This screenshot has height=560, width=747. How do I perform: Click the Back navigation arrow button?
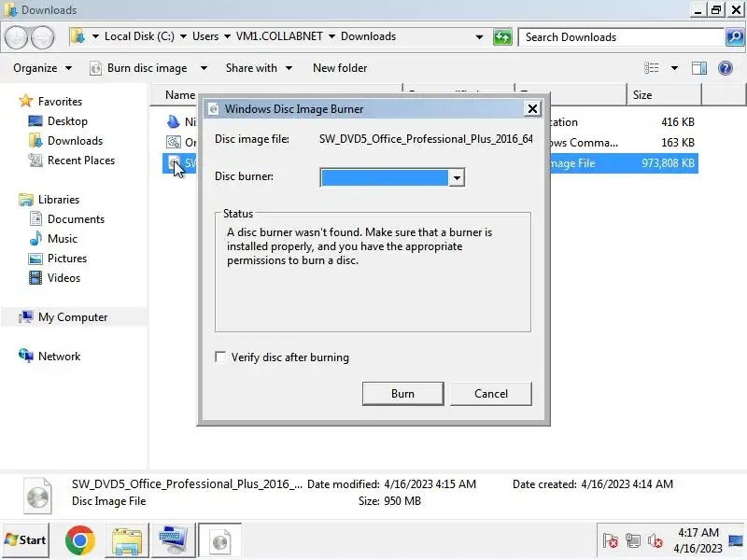point(16,37)
